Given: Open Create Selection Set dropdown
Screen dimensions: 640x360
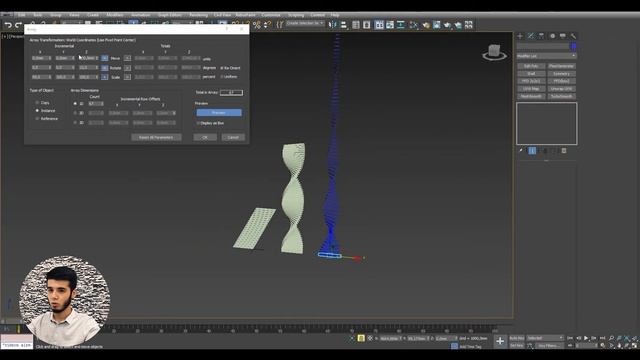Looking at the screenshot, I should coord(305,24).
